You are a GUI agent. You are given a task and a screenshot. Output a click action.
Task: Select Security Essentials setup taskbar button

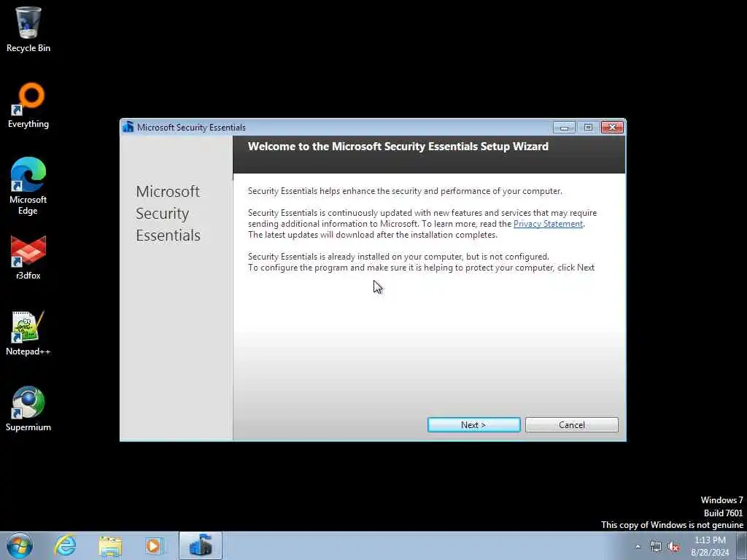pyautogui.click(x=201, y=545)
